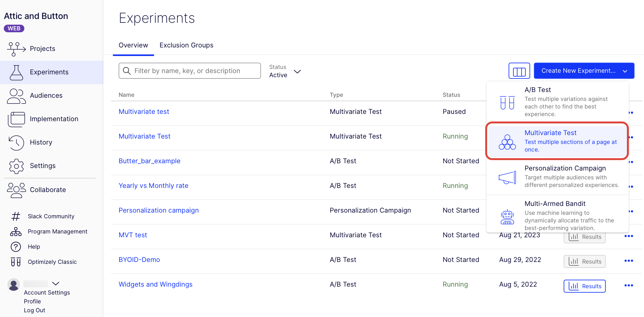The height and width of the screenshot is (317, 644).
Task: Choose Personalization Campaign from the create menu
Action: click(x=558, y=177)
